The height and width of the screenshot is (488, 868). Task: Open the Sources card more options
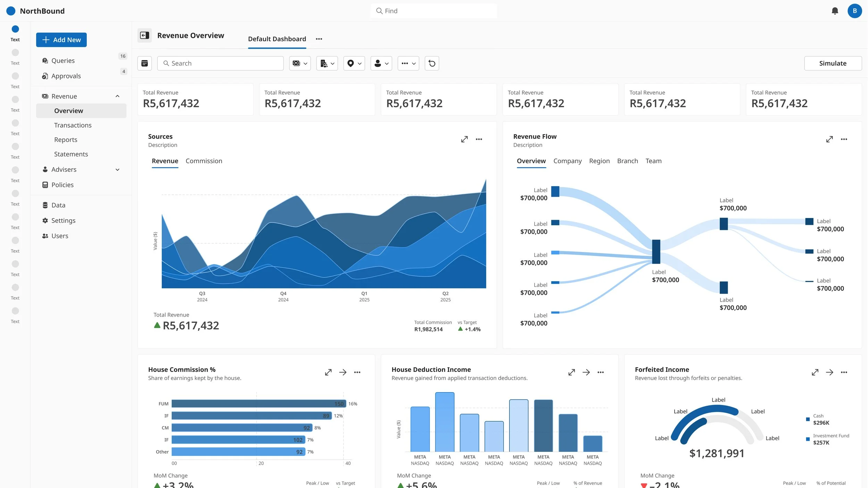point(479,139)
